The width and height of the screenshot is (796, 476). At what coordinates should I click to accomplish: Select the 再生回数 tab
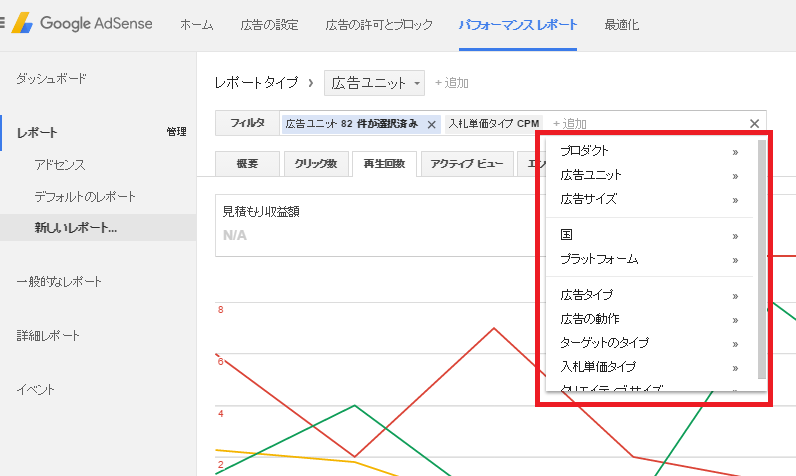point(384,163)
